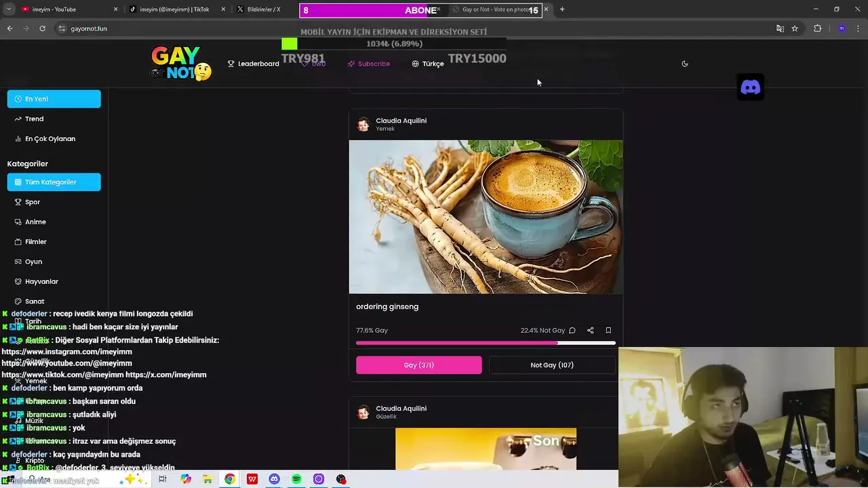Click the 22.4% Not Gay percentage text
Image resolution: width=868 pixels, height=488 pixels.
point(542,331)
